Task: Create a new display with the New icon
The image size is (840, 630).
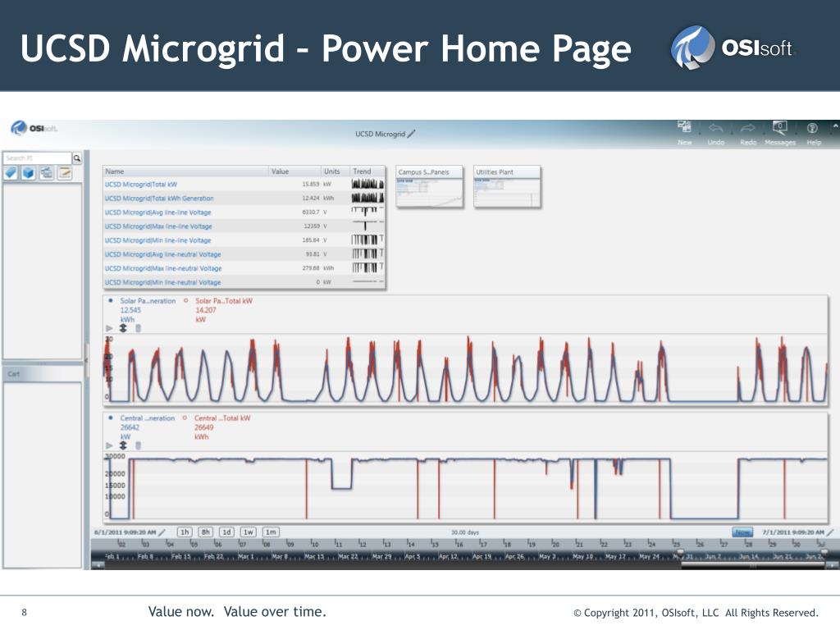Action: click(x=684, y=133)
